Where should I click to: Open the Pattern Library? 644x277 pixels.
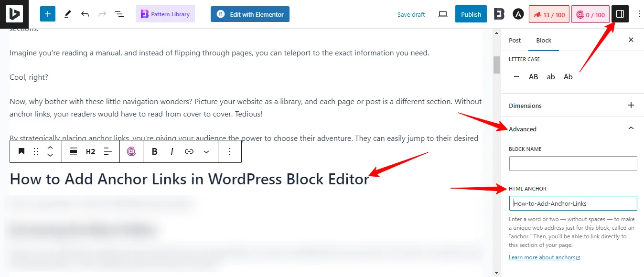click(165, 14)
